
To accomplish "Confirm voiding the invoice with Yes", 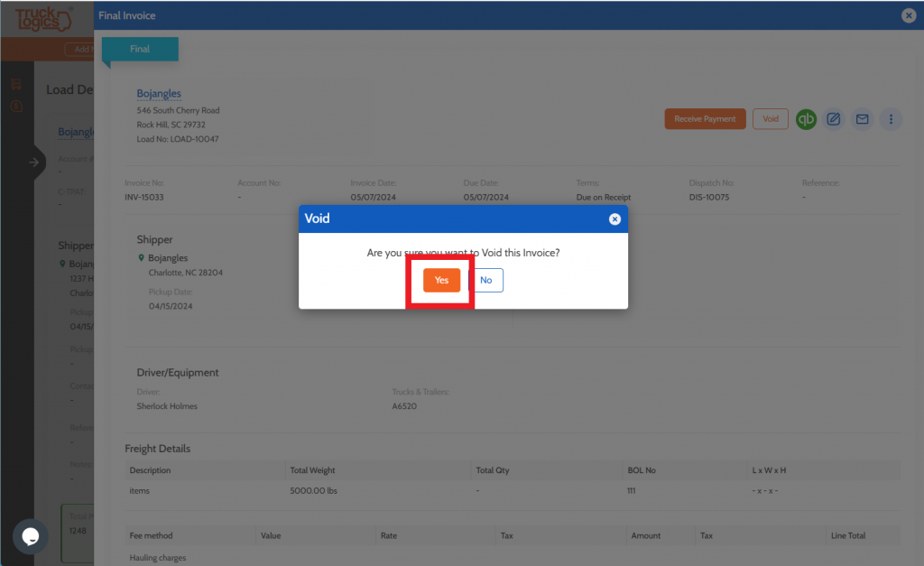I will 441,280.
